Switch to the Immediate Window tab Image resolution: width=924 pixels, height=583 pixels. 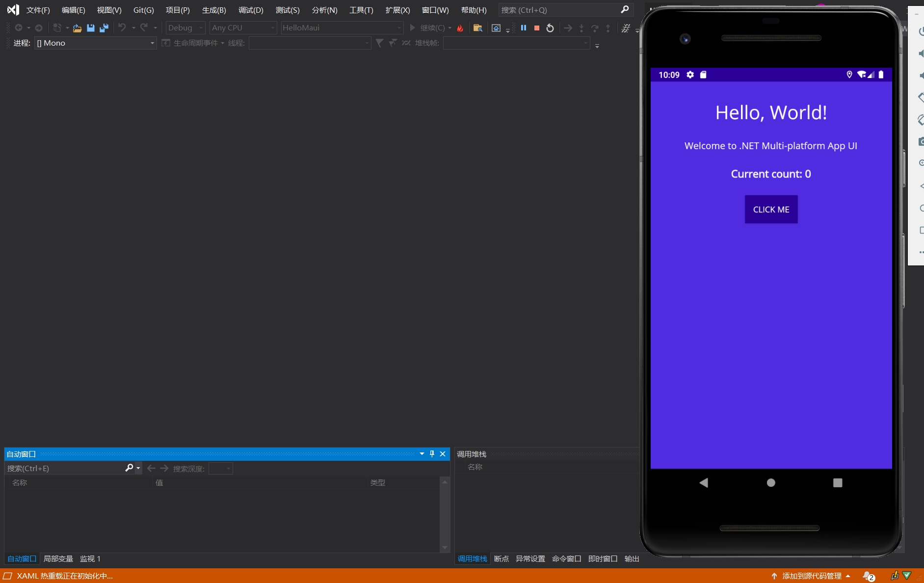pos(603,558)
